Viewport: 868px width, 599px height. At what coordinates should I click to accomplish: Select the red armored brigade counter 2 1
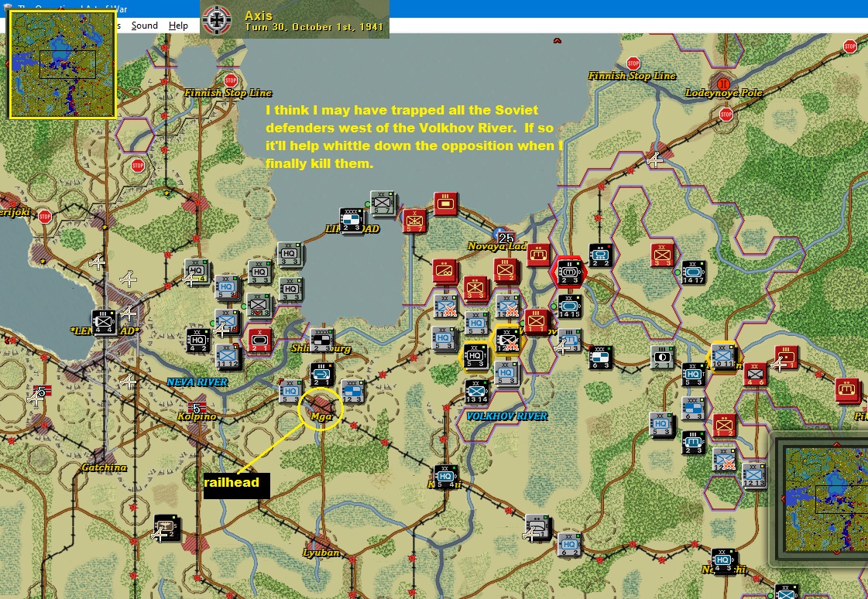[259, 341]
